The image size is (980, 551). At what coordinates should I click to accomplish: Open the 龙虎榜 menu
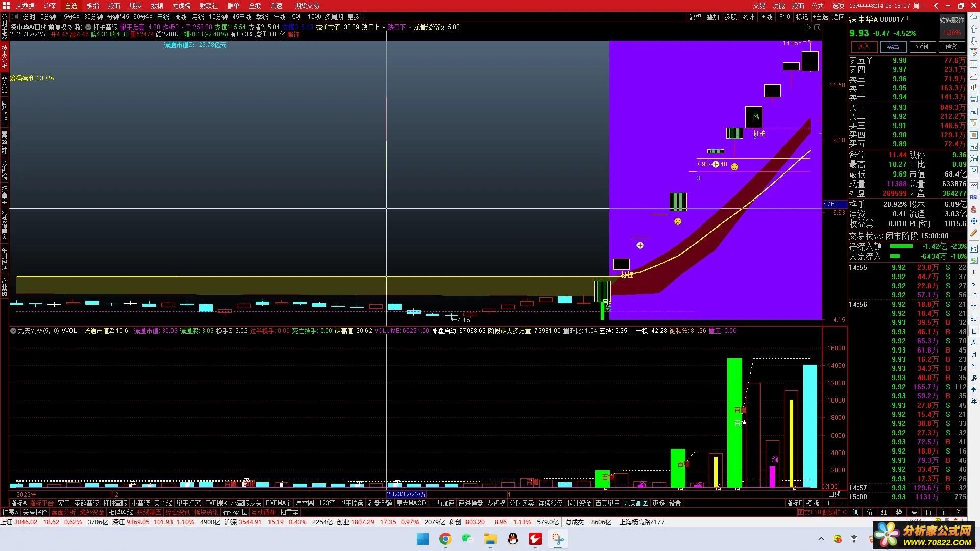click(181, 6)
